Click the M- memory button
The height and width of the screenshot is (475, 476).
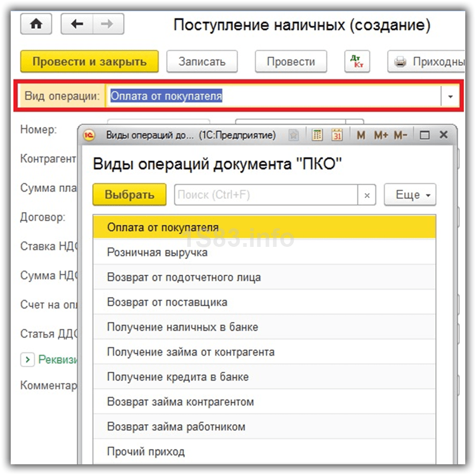pyautogui.click(x=400, y=135)
